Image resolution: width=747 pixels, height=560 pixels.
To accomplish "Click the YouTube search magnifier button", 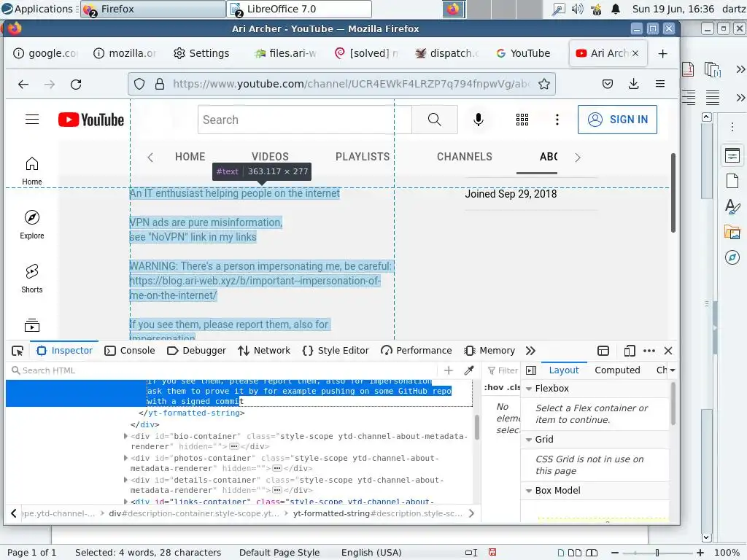I will coord(435,120).
